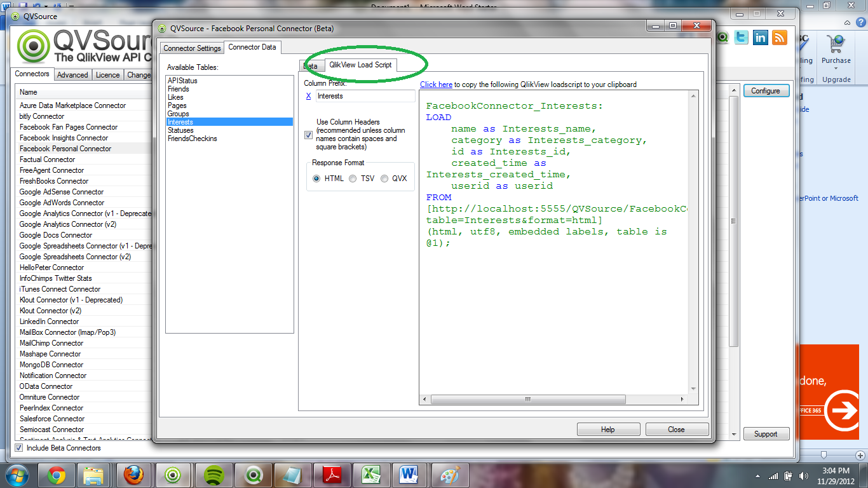Launch Firefox from the taskbar
This screenshot has width=868, height=488.
(x=133, y=475)
